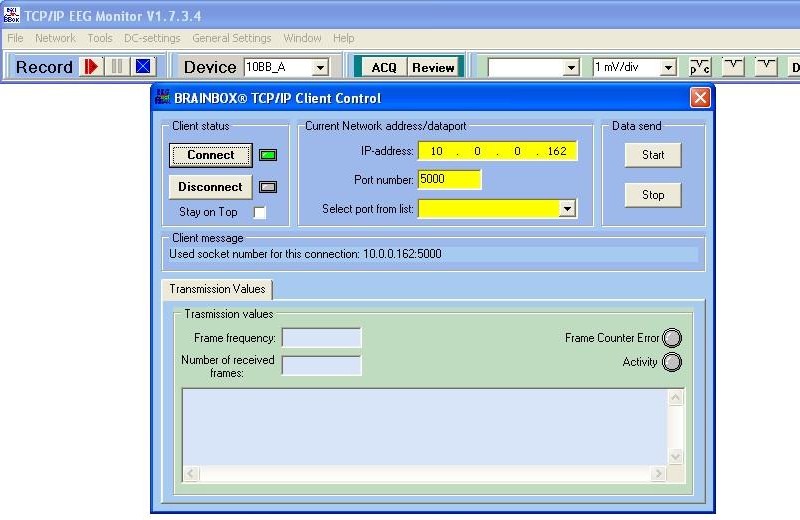Open the General Settings menu

[x=232, y=38]
